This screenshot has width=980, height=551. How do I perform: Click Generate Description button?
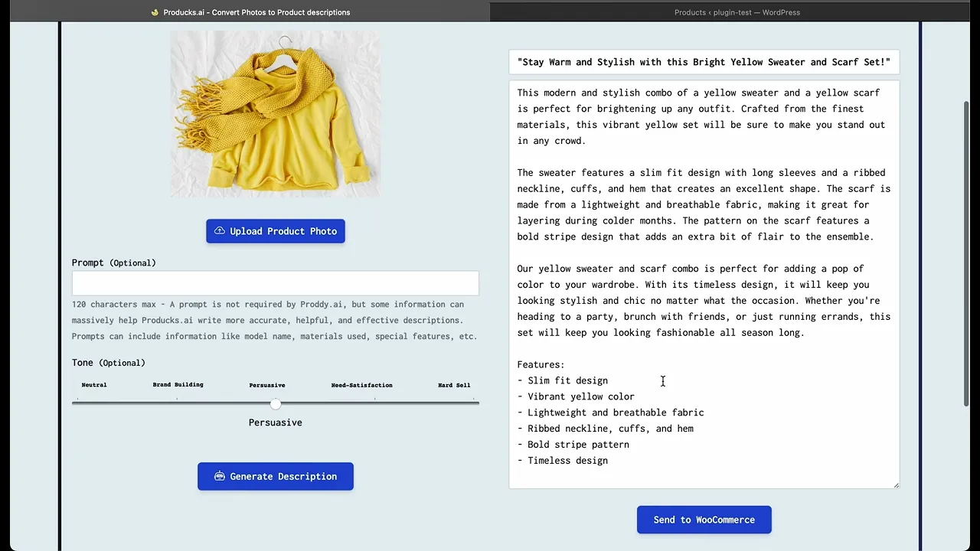point(276,476)
